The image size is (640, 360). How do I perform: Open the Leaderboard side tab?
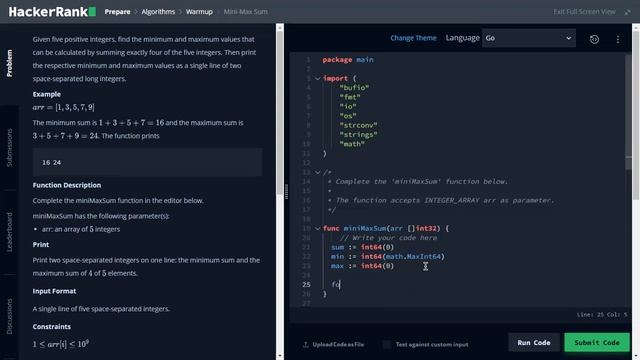pos(9,232)
